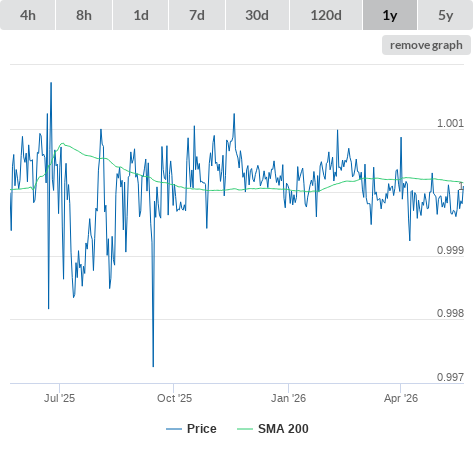Select the 30d time range tab
The width and height of the screenshot is (474, 455).
coord(257,15)
